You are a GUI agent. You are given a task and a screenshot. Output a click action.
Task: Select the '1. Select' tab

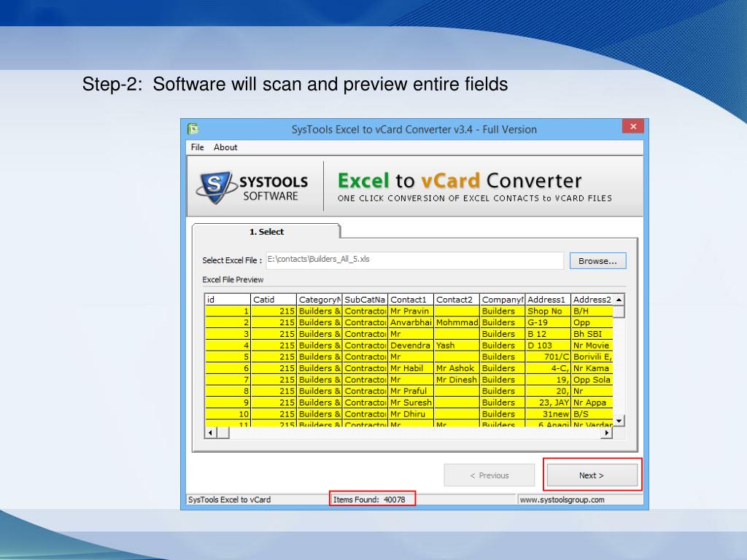coord(266,232)
